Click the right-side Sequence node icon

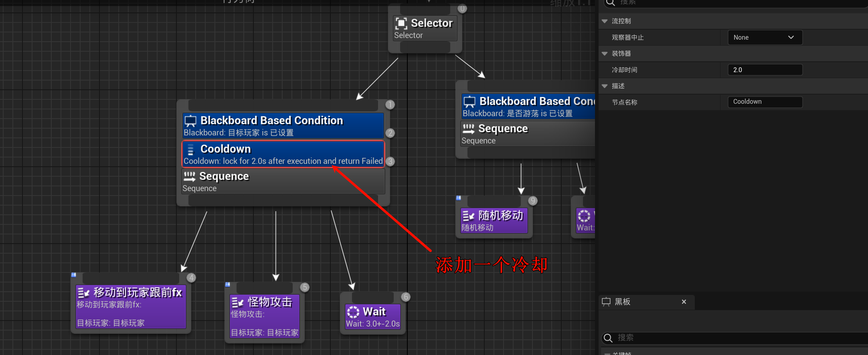coord(468,129)
